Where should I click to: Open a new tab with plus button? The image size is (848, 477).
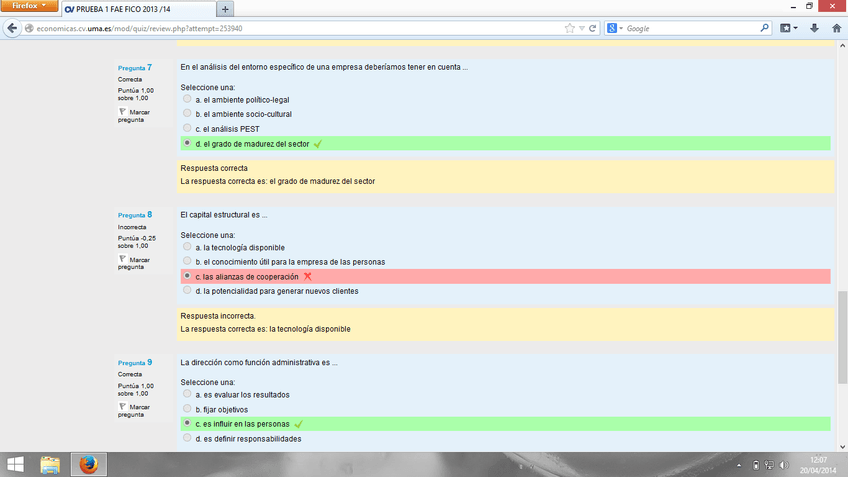coord(225,9)
